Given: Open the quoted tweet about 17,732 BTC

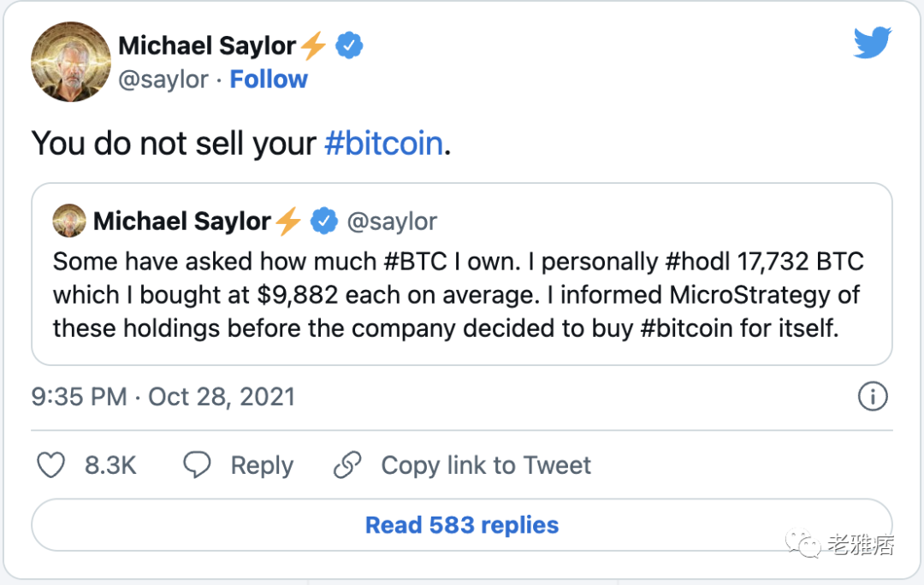Looking at the screenshot, I should [462, 274].
